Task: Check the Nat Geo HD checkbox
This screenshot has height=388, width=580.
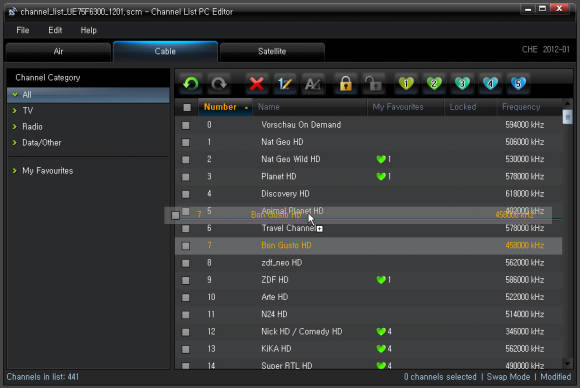Action: (x=186, y=142)
